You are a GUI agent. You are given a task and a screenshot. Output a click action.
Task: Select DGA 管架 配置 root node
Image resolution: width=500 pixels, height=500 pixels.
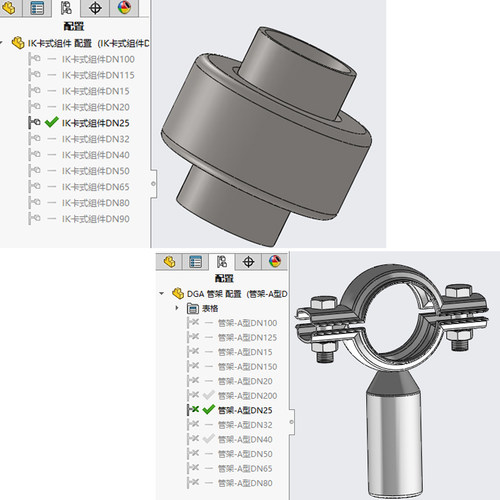pos(237,294)
